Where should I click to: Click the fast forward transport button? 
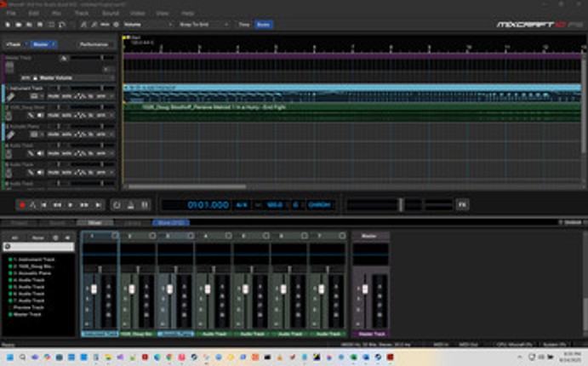(x=83, y=205)
